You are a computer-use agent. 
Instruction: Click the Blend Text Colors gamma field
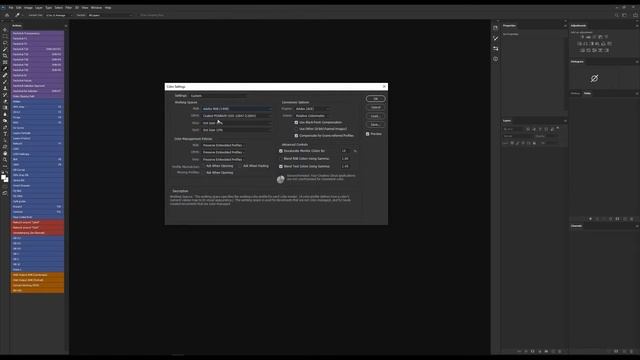346,167
